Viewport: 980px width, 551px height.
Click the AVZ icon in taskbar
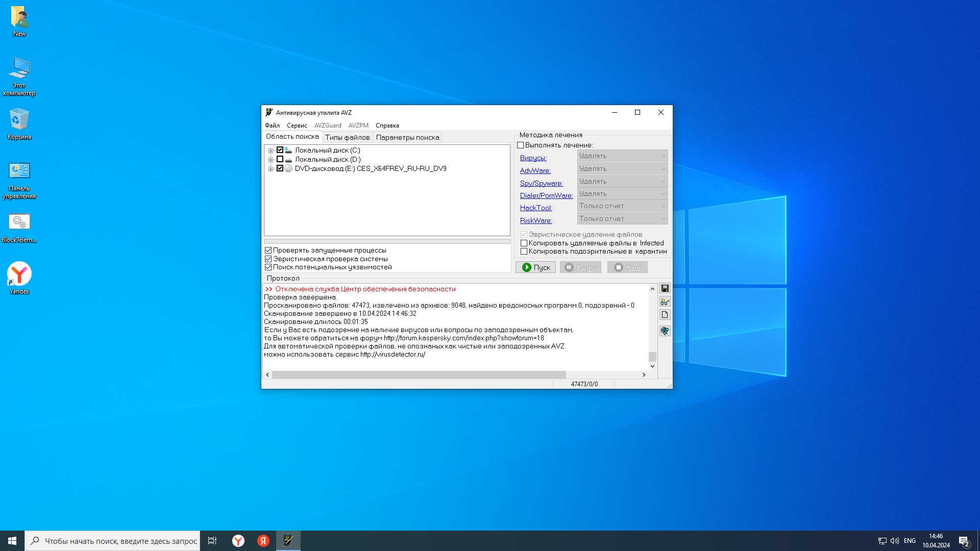[x=288, y=541]
